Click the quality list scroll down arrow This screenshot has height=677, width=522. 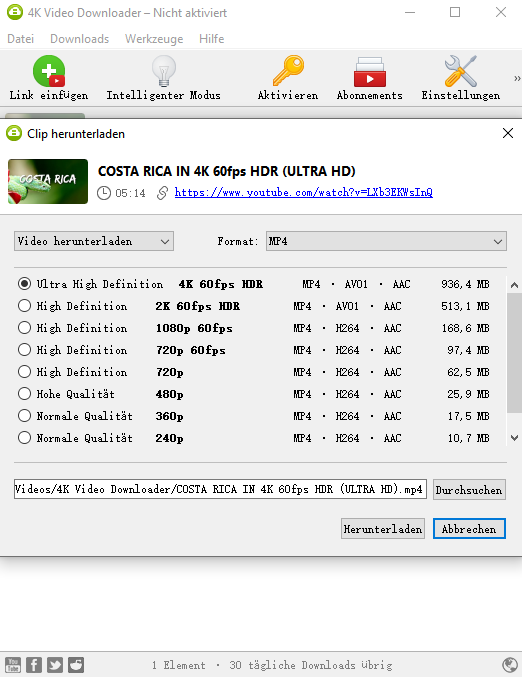click(x=514, y=438)
